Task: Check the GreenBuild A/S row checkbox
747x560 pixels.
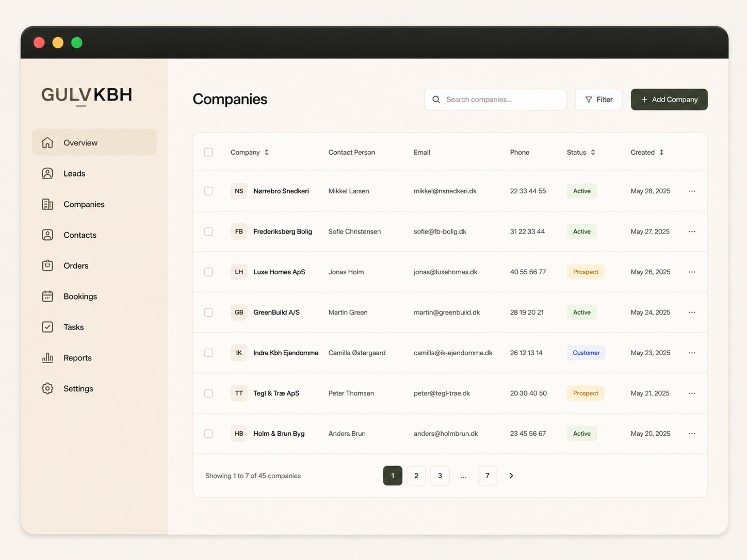Action: (x=208, y=312)
